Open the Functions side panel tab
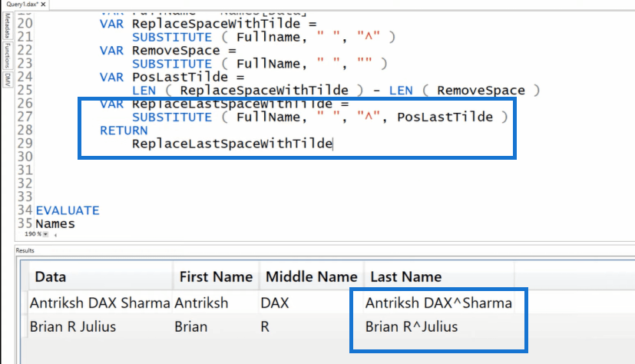 click(x=7, y=55)
